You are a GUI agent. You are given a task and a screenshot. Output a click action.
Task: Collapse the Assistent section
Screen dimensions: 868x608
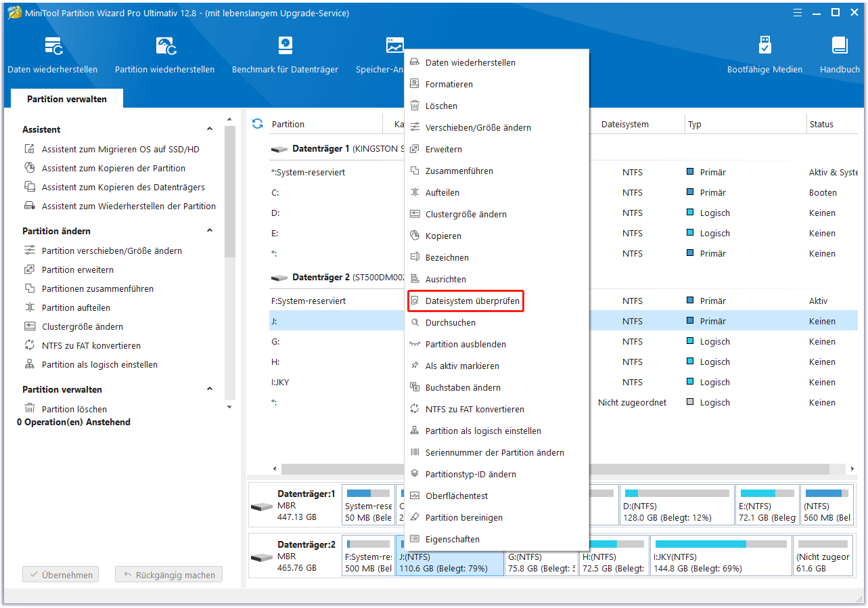click(210, 129)
